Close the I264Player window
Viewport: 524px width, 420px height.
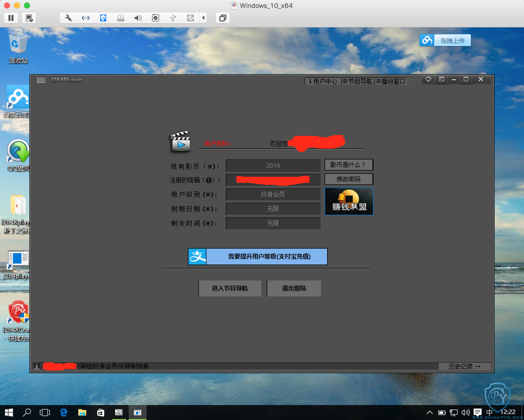[x=481, y=79]
